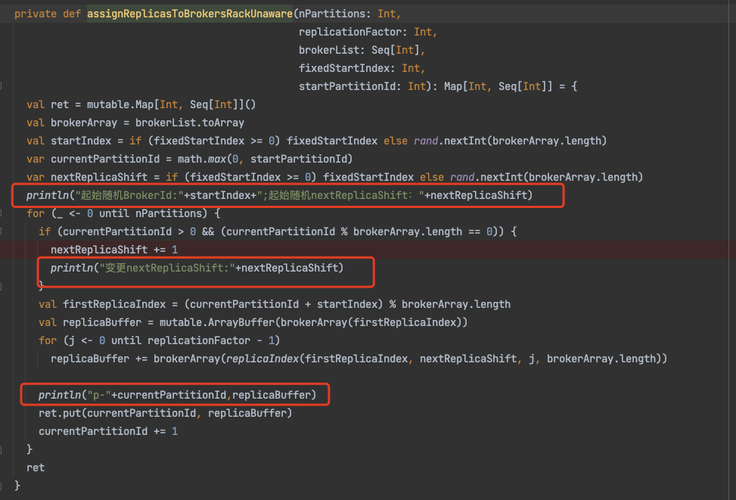Click the 'fixedStartIndex: Int,' parameter line
Screen dimensions: 736x500
[362, 68]
